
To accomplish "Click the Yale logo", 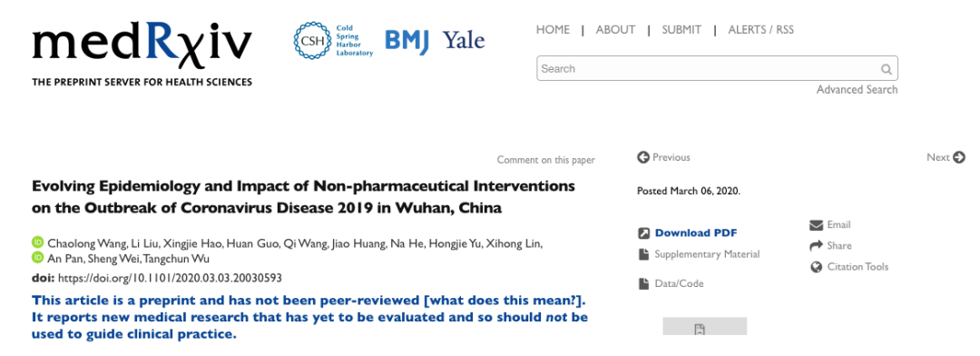I will [x=464, y=41].
